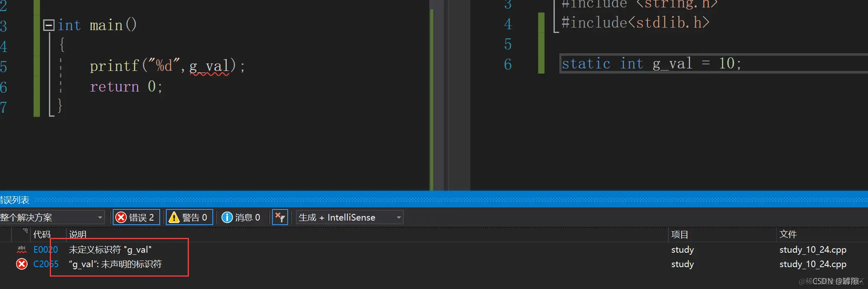The image size is (868, 289).
Task: Click the clear build filter icon
Action: click(280, 217)
